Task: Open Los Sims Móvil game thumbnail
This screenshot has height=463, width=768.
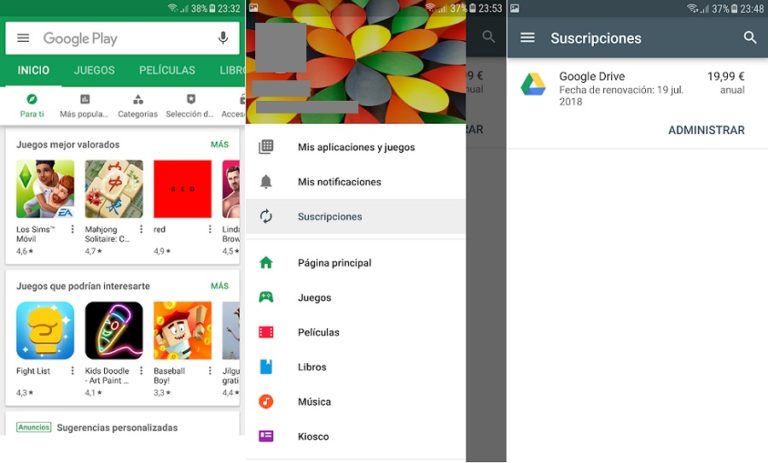Action: click(x=45, y=189)
